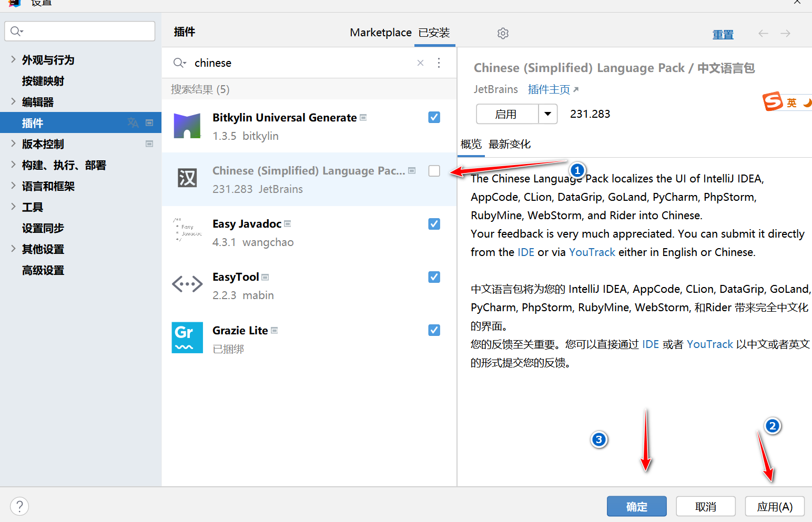This screenshot has height=522, width=812.
Task: Click the Easy Javadoc plugin icon
Action: [187, 230]
